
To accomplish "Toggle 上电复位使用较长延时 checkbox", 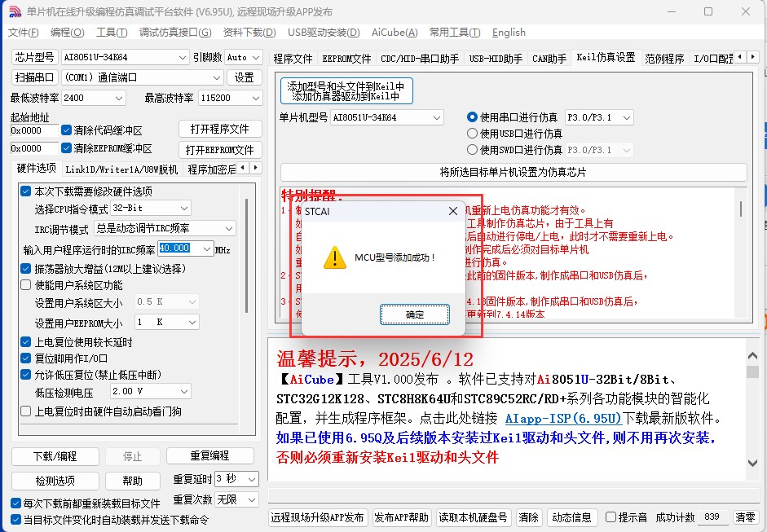I will 26,342.
